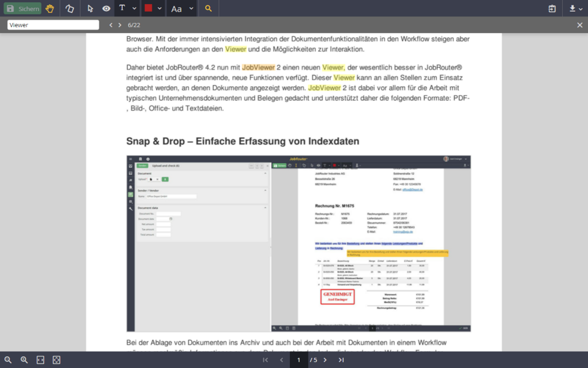Select the arrow pointer tool
This screenshot has height=368, width=588.
tap(90, 8)
